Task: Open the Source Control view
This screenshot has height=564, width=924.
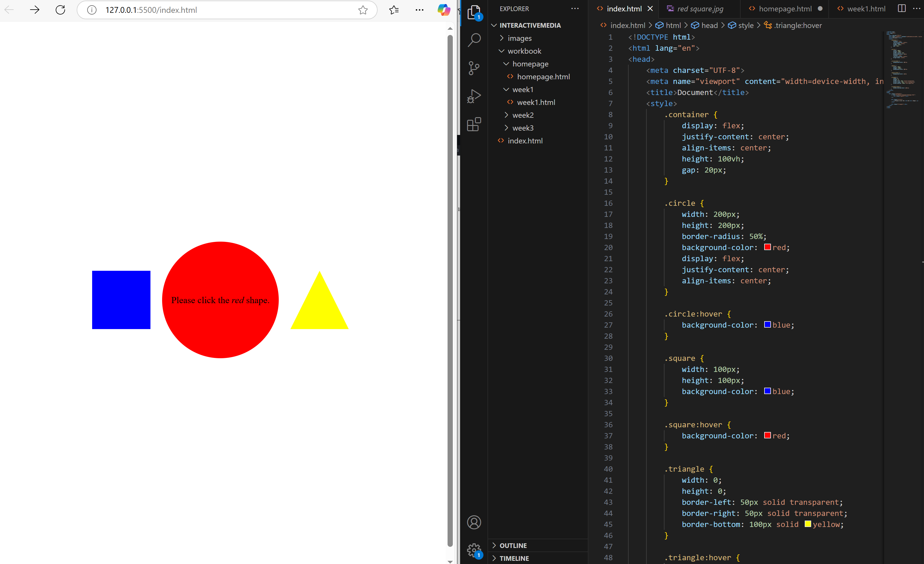Action: pyautogui.click(x=474, y=68)
